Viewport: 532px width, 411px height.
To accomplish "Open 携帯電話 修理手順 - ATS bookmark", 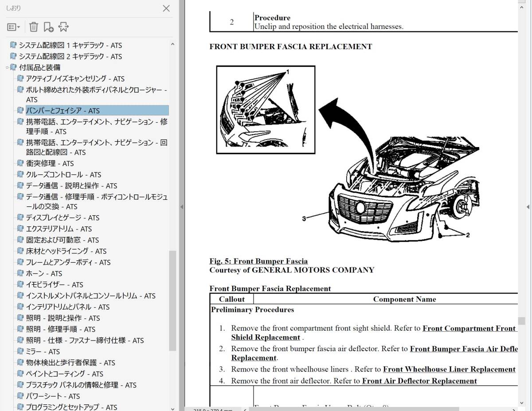I will pyautogui.click(x=97, y=127).
